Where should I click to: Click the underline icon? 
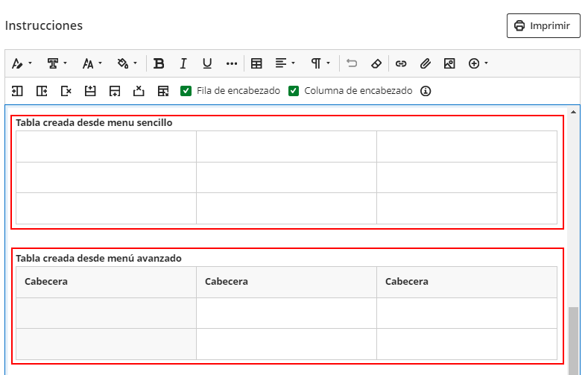207,63
